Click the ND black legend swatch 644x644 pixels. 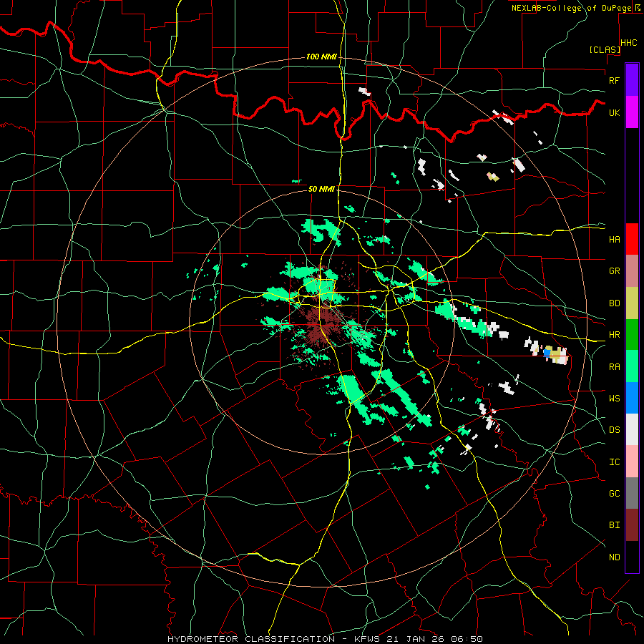632,557
